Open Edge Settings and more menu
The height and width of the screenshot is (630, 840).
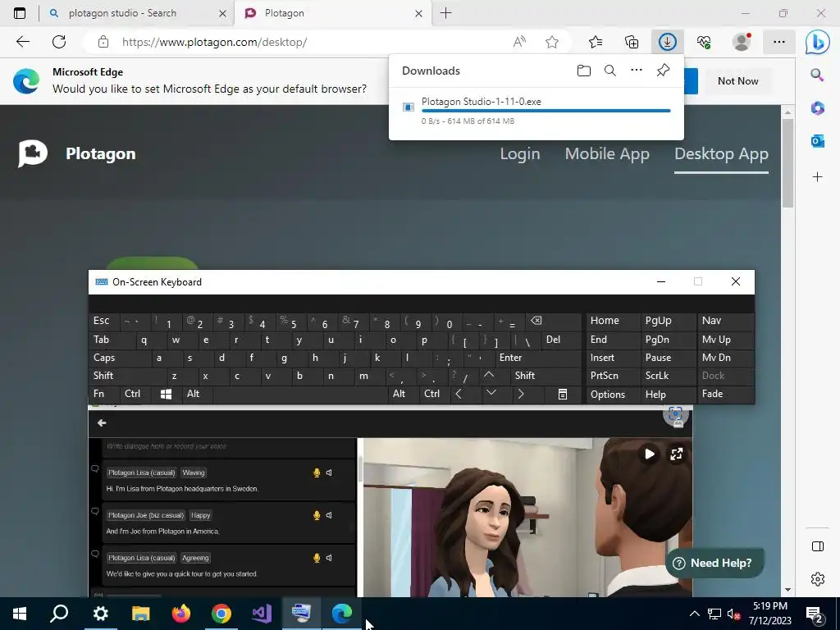tap(779, 42)
